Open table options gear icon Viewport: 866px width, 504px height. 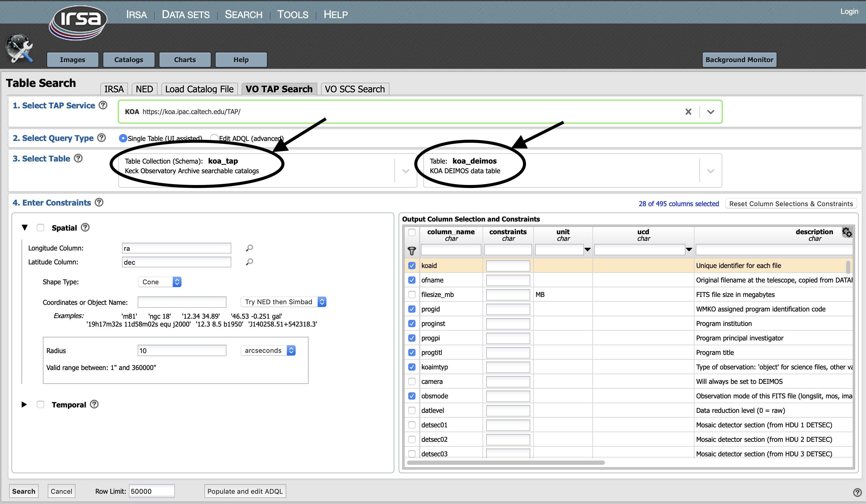pyautogui.click(x=846, y=233)
